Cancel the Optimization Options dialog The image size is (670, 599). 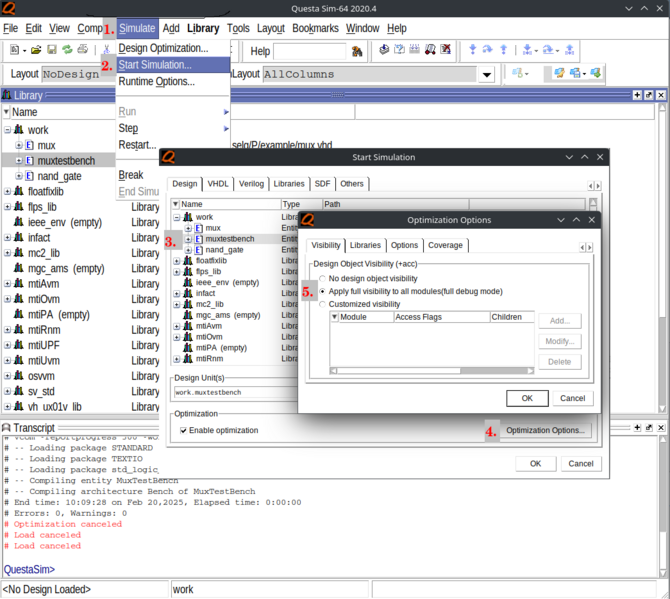pos(573,398)
